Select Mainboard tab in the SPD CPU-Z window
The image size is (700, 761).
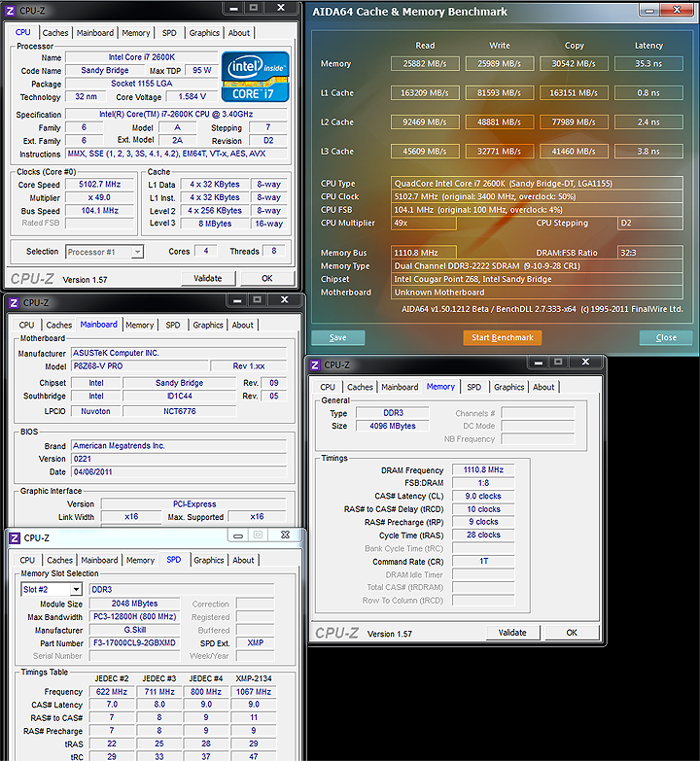click(x=99, y=560)
